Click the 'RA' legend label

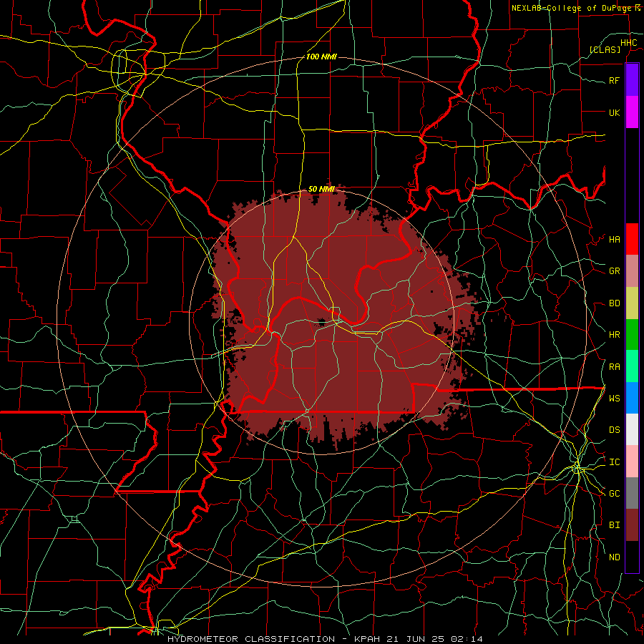(x=615, y=367)
